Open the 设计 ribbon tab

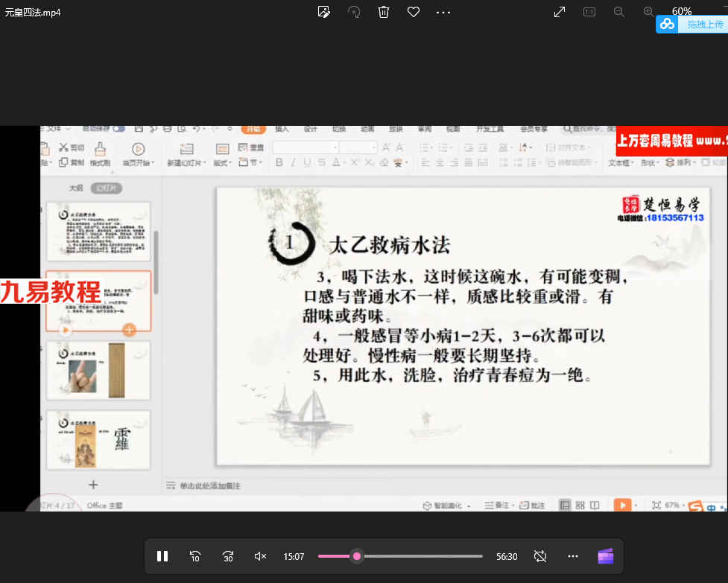pos(310,129)
